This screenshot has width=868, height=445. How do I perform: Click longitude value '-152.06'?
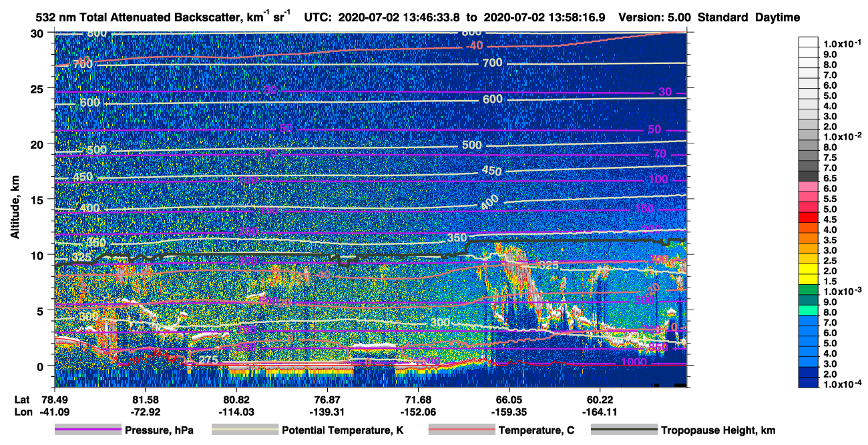[418, 412]
